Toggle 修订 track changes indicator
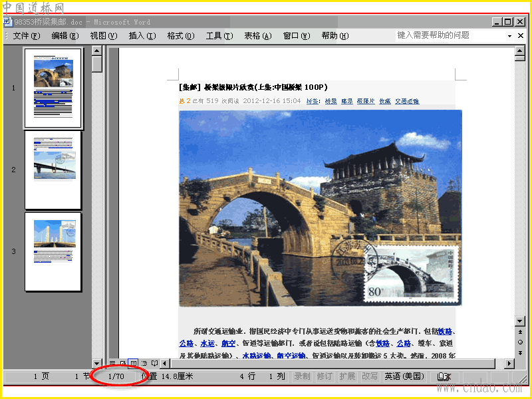Image resolution: width=532 pixels, height=399 pixels. pos(325,376)
